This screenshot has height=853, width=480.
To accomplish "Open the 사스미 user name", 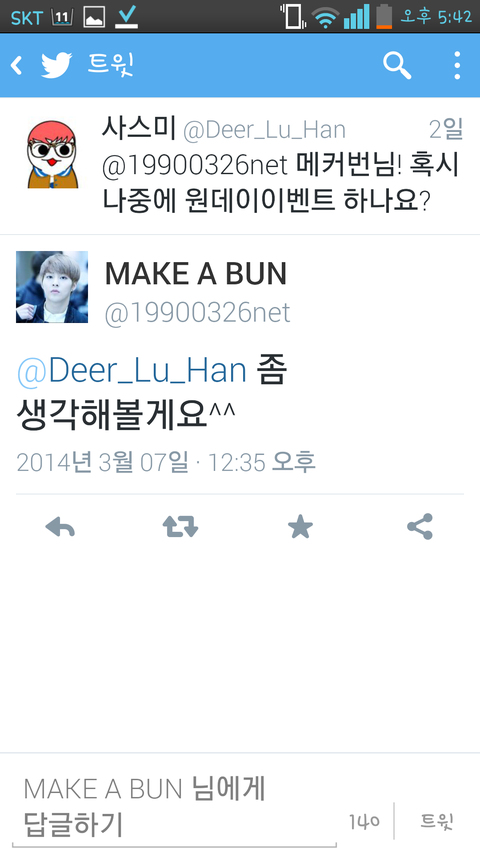I will 139,128.
